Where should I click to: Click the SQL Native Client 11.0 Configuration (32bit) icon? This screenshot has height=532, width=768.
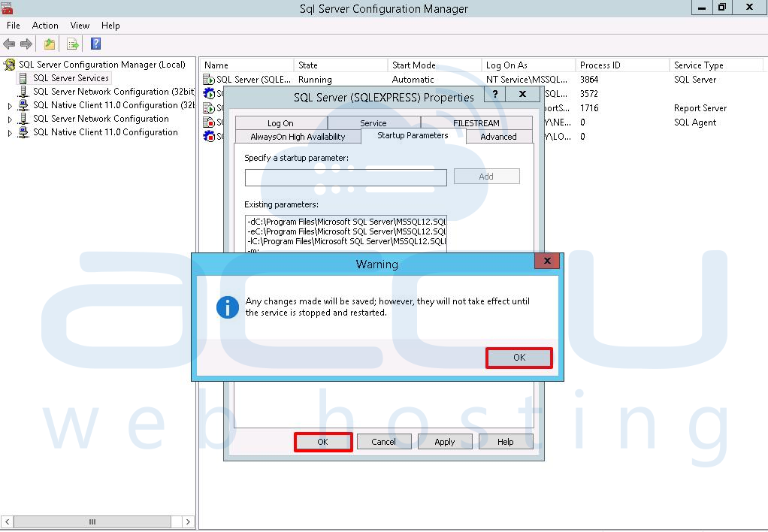point(23,105)
